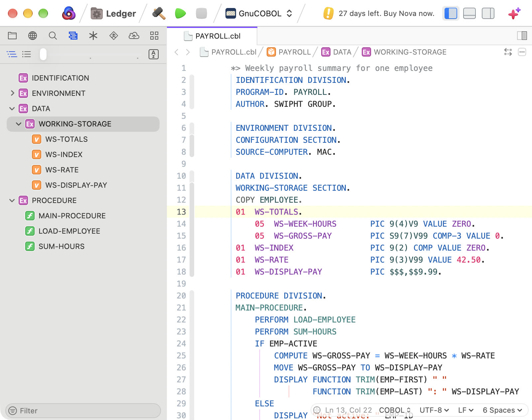Click the compare arrows icon in path bar
The image size is (532, 420).
pos(508,52)
